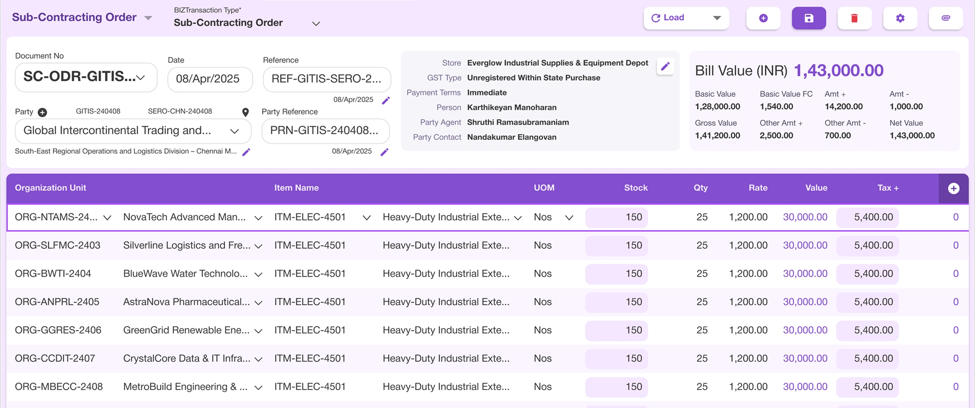Click the attachment paperclip icon

click(x=946, y=18)
